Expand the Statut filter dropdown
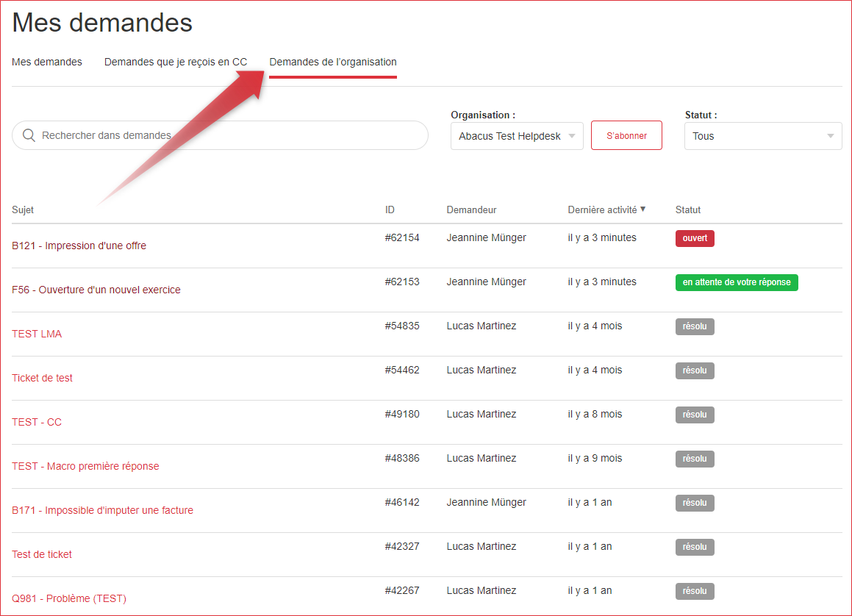852x616 pixels. coord(762,136)
